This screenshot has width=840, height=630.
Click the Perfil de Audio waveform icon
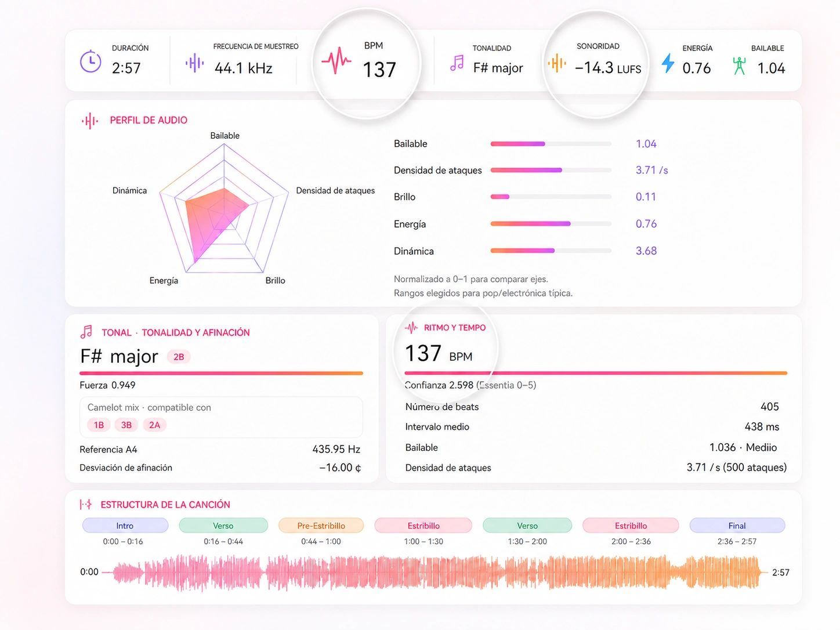90,121
